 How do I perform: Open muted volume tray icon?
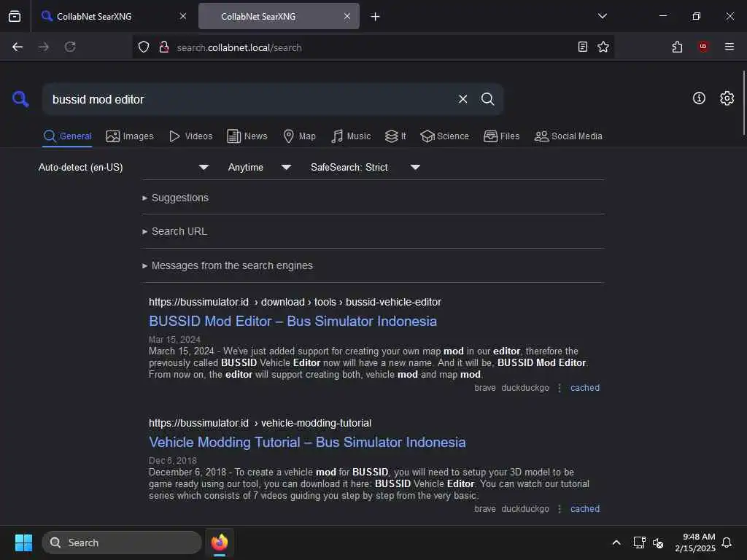658,542
